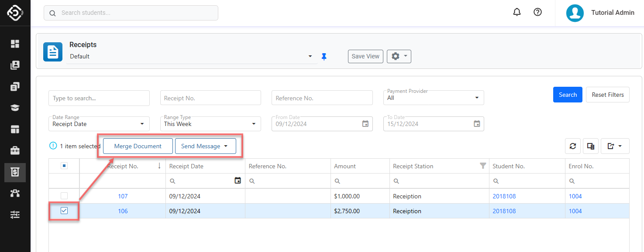Open the graduation cap sidebar icon

click(15, 108)
